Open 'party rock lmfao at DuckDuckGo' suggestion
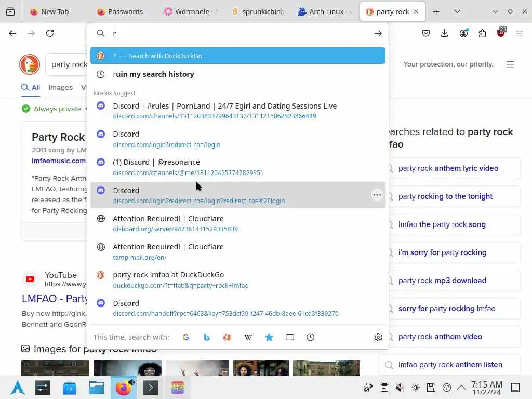Viewport: 532px width, 399px height. pos(238,280)
